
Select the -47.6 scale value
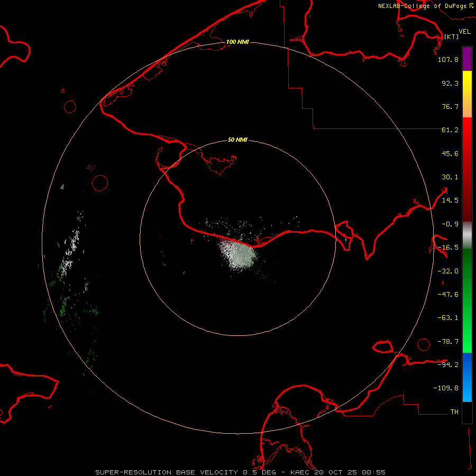pyautogui.click(x=448, y=295)
